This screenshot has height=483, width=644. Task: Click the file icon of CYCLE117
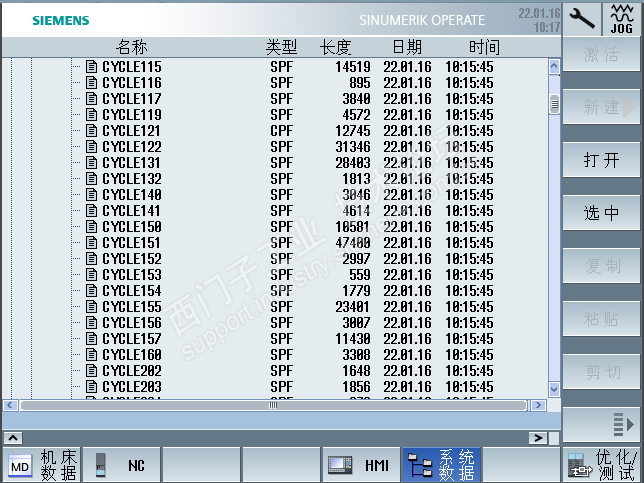coord(91,99)
